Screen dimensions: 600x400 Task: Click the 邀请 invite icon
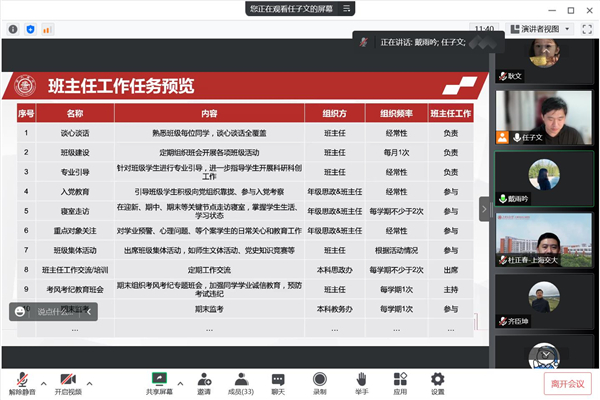tap(204, 381)
